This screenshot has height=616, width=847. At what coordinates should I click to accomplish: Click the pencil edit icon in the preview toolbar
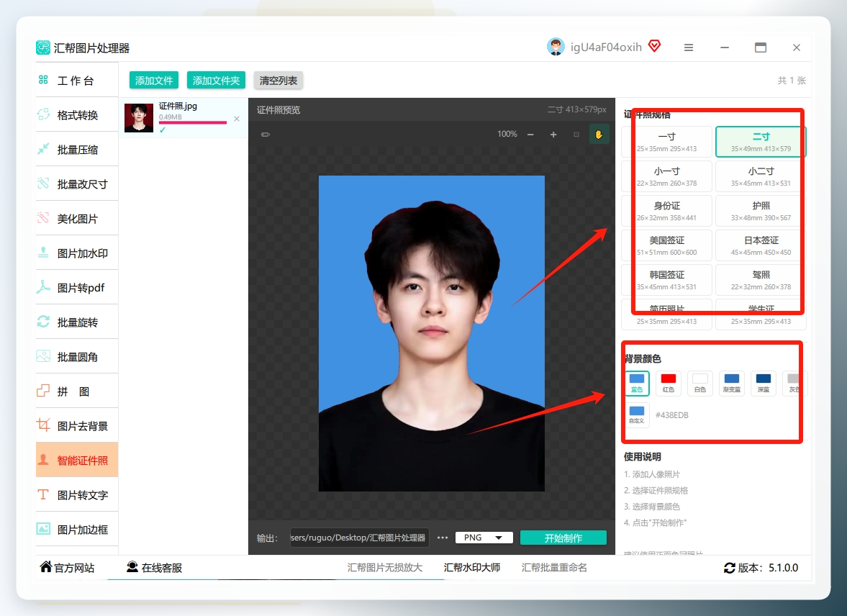[x=266, y=135]
